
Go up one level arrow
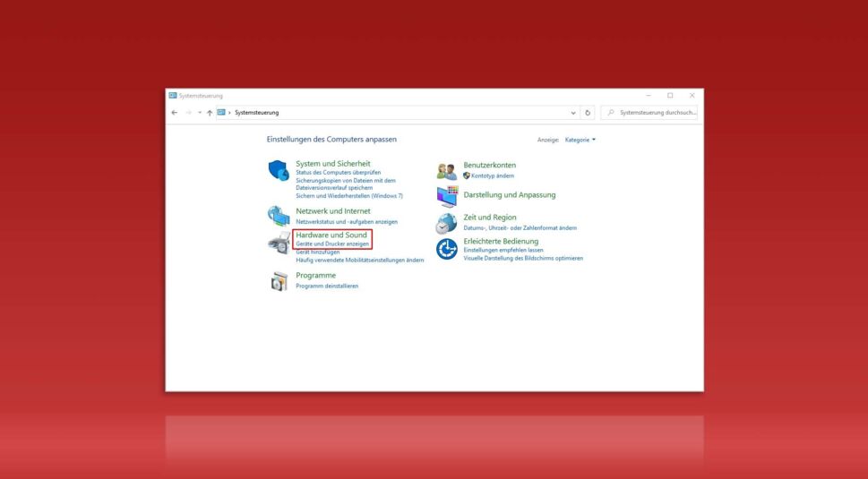point(210,113)
